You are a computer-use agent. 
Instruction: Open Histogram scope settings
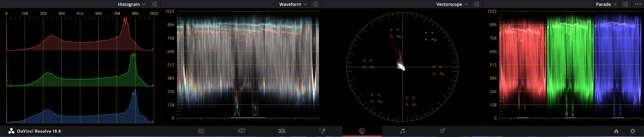click(154, 4)
